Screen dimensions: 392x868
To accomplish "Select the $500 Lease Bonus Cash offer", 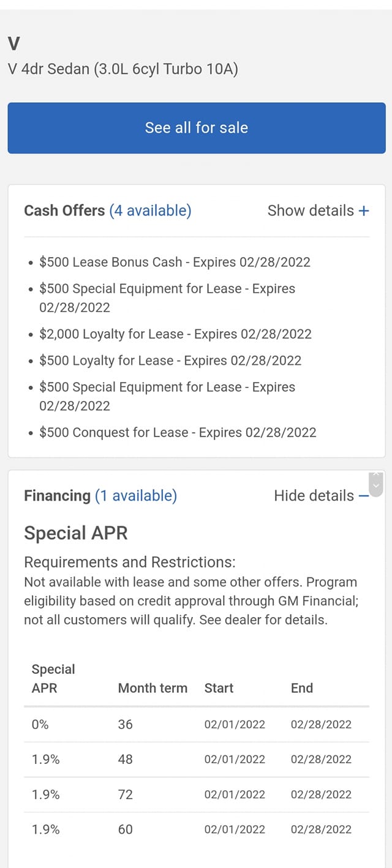I will pos(175,263).
